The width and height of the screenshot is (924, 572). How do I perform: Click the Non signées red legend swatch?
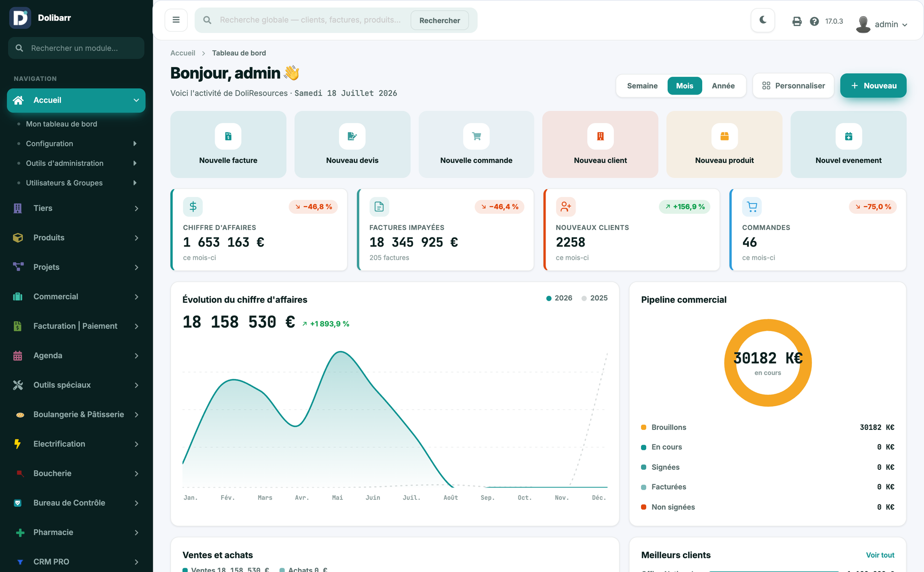coord(644,507)
